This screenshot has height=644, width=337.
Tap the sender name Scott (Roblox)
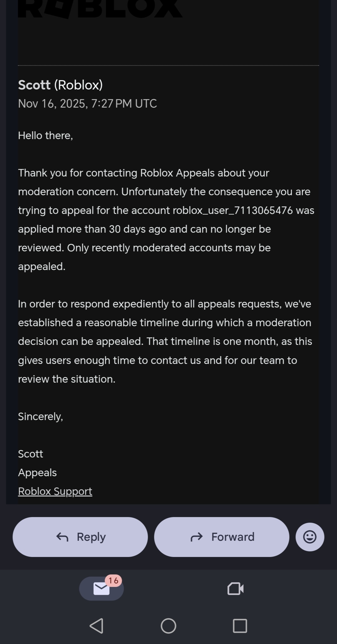[x=60, y=85]
